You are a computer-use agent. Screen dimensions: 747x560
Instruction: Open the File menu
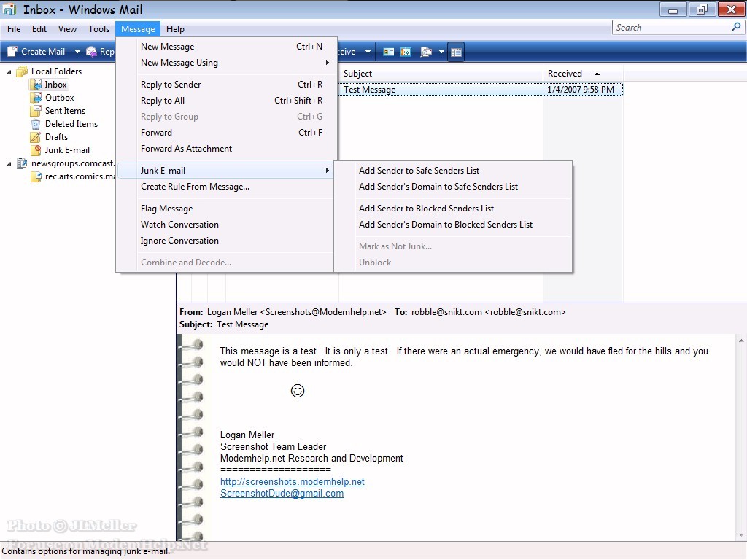point(14,29)
